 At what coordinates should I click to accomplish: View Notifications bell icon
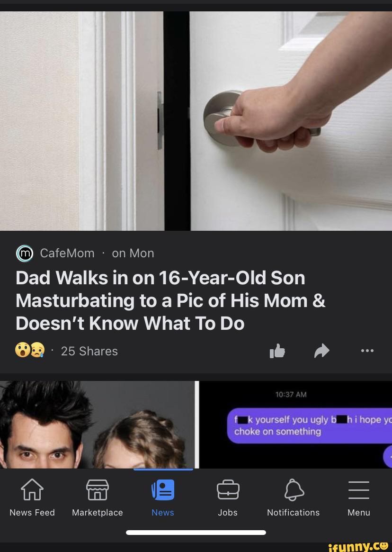(x=294, y=489)
